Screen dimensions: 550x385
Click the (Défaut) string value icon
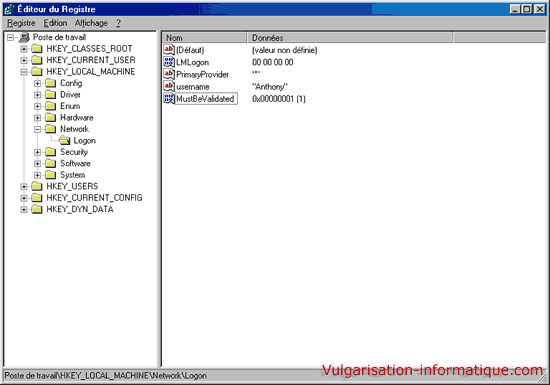[x=169, y=50]
